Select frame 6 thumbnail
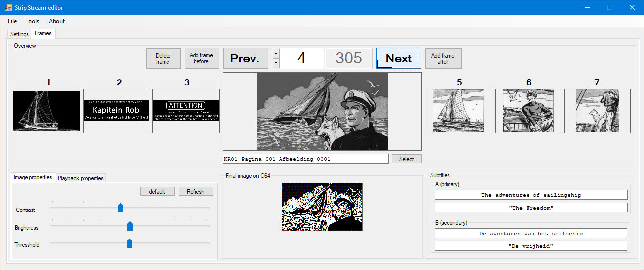 [529, 111]
